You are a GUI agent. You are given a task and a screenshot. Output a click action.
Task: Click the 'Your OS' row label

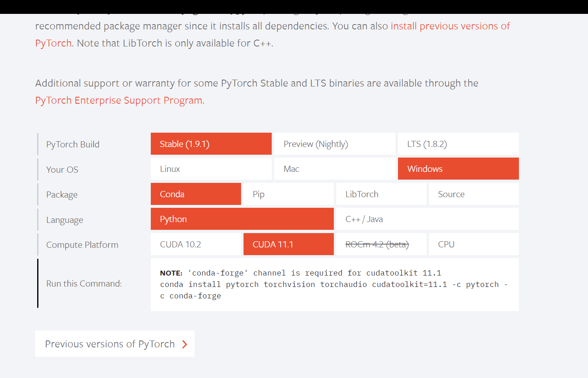62,169
